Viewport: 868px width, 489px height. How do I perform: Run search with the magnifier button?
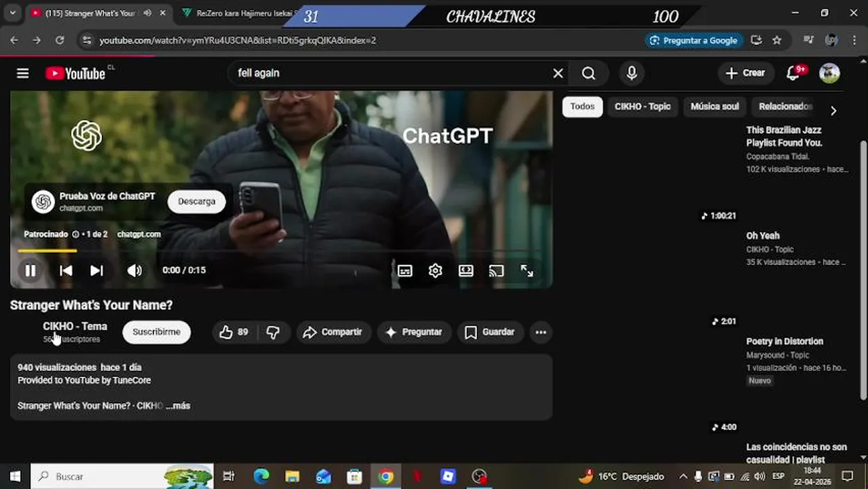click(x=589, y=73)
